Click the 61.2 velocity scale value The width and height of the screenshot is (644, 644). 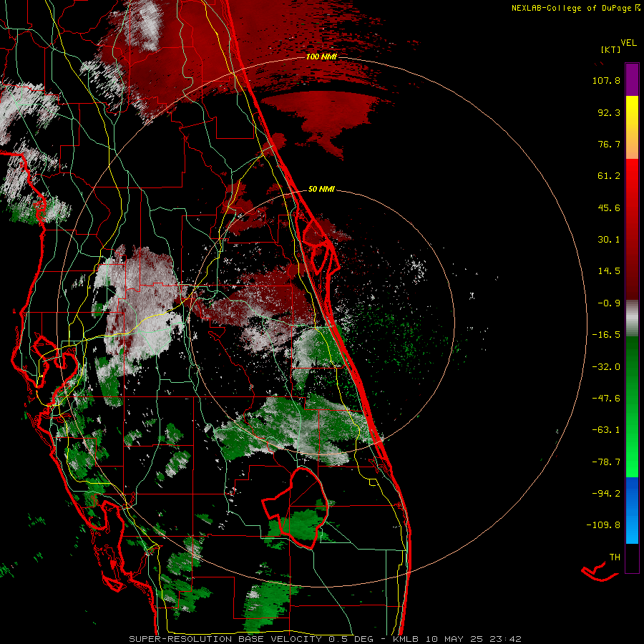pyautogui.click(x=609, y=176)
